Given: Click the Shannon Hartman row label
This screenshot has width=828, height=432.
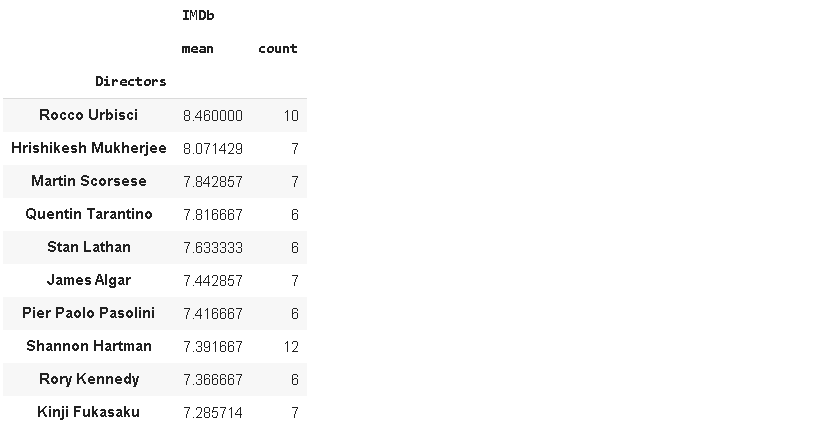Looking at the screenshot, I should [x=89, y=346].
